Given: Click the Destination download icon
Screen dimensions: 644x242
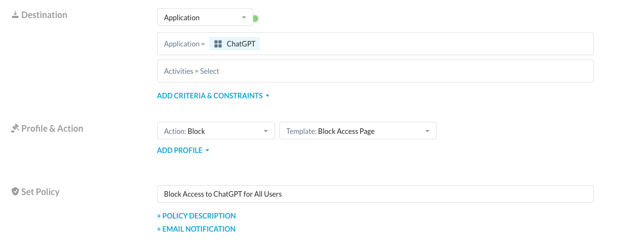Looking at the screenshot, I should coord(15,15).
